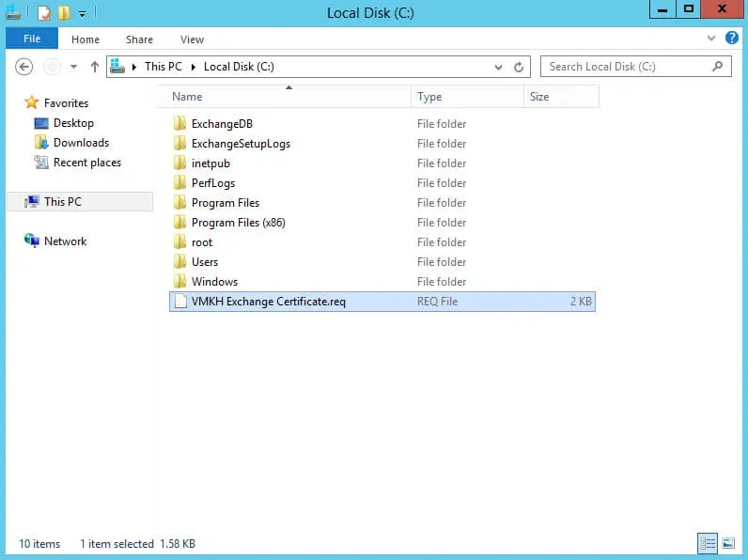The image size is (748, 560).
Task: Select VMKH Exchange Certificate.req file name
Action: pyautogui.click(x=269, y=302)
